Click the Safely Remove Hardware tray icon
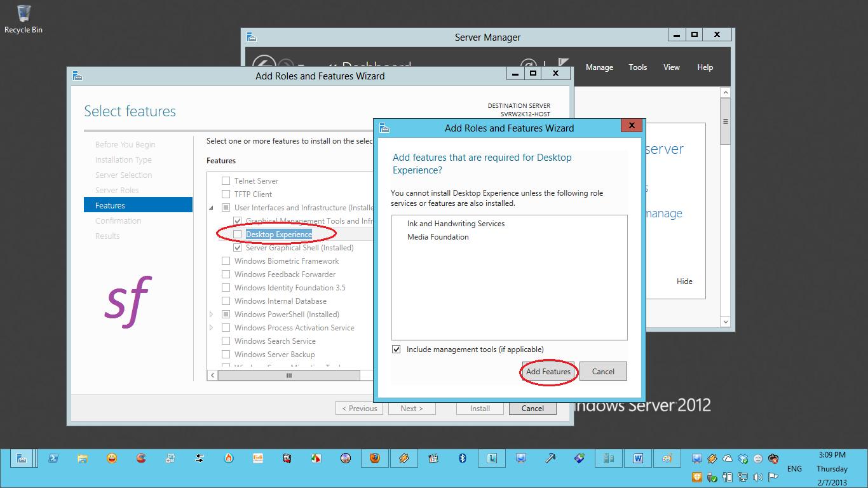 [712, 477]
